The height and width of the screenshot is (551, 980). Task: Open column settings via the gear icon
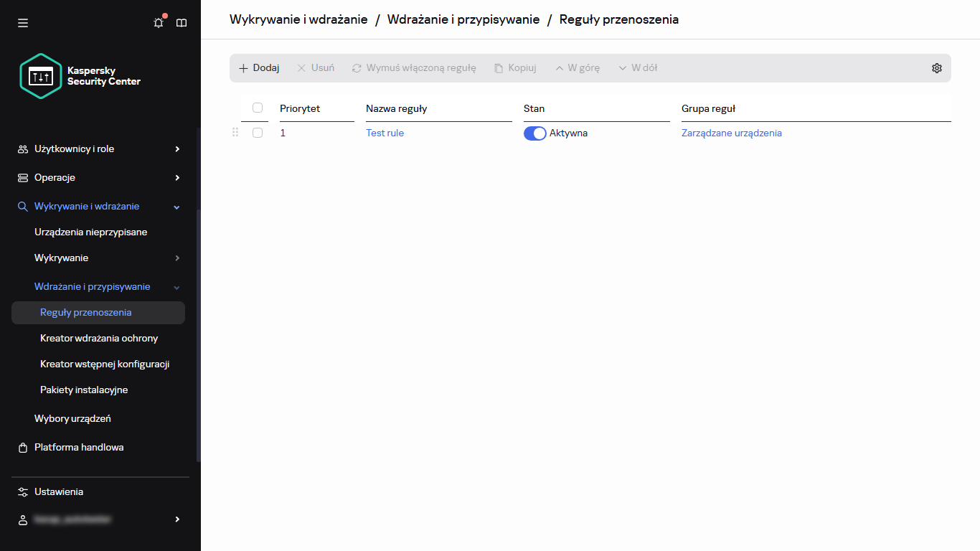(936, 67)
